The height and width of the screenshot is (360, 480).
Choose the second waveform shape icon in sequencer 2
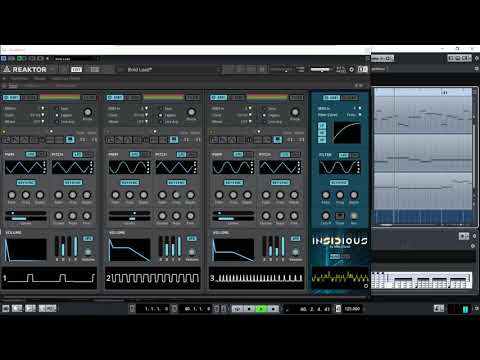point(119,140)
